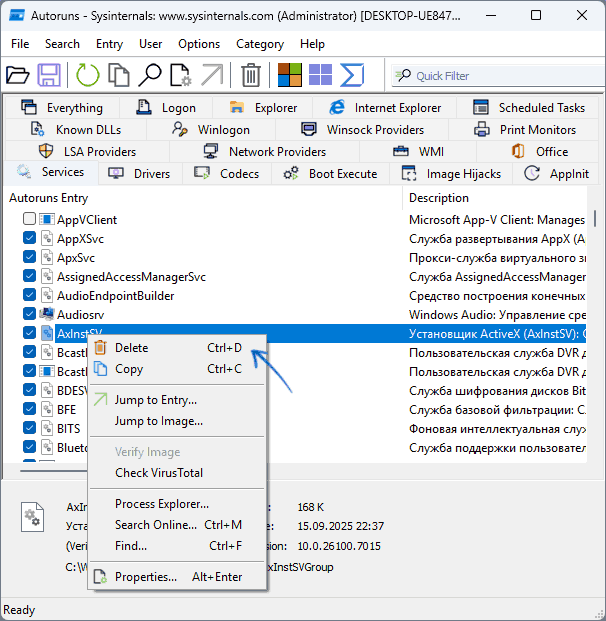The image size is (606, 621).
Task: Click the Save floppy disk toolbar icon
Action: [x=49, y=75]
